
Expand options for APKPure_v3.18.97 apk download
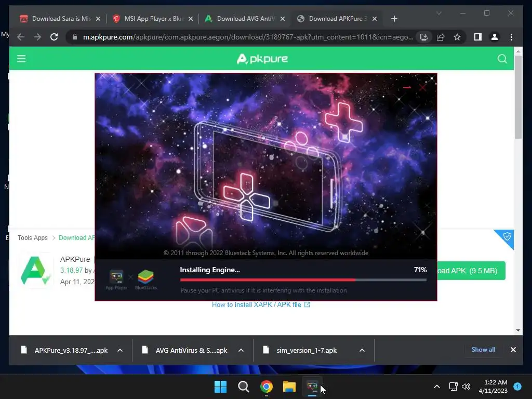[x=120, y=350]
